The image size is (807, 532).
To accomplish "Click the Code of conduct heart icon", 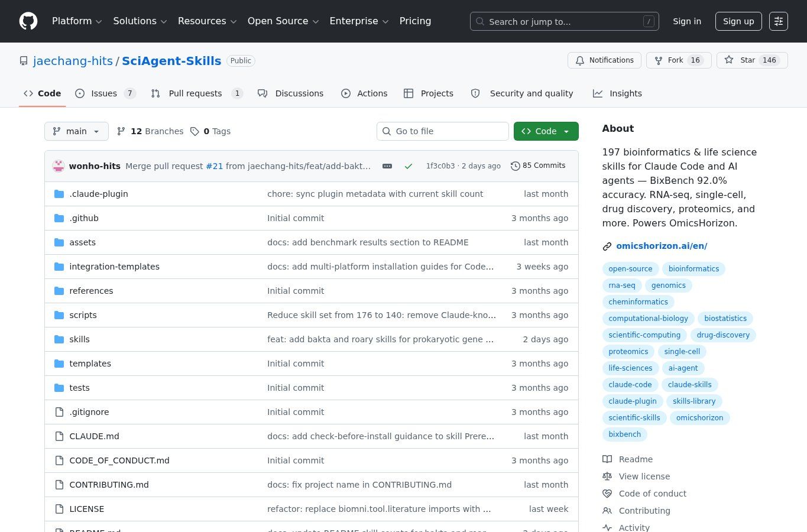I will [x=607, y=494].
